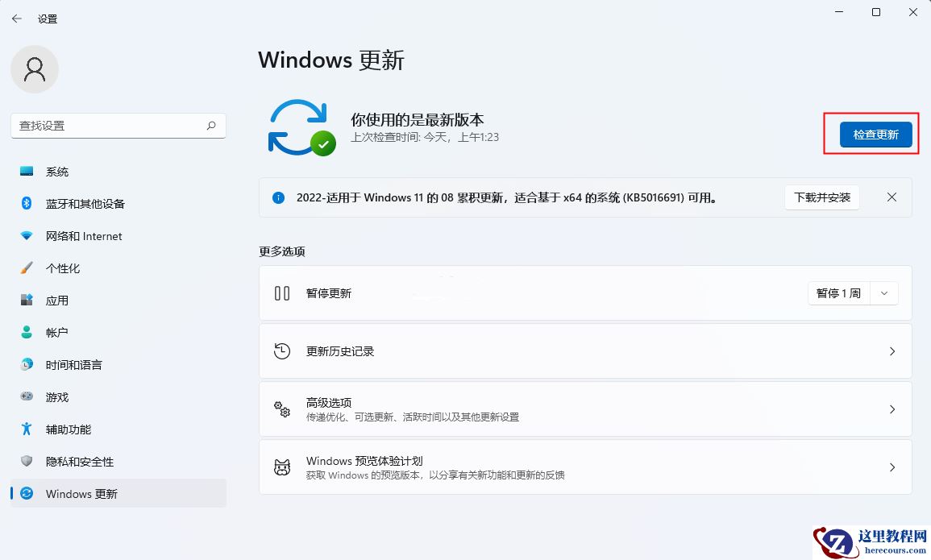Click the 暂停更新 pause icon

click(x=282, y=293)
